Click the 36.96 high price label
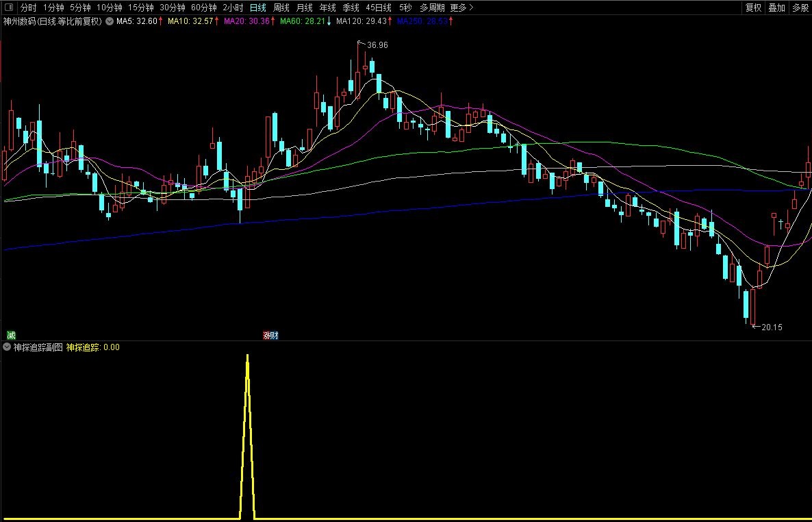The height and width of the screenshot is (522, 812). (377, 45)
